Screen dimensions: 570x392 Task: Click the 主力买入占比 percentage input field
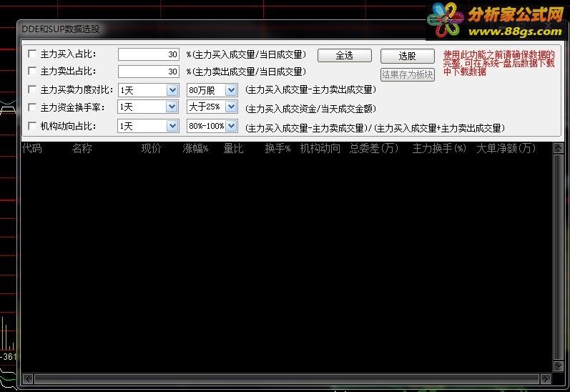coord(148,54)
